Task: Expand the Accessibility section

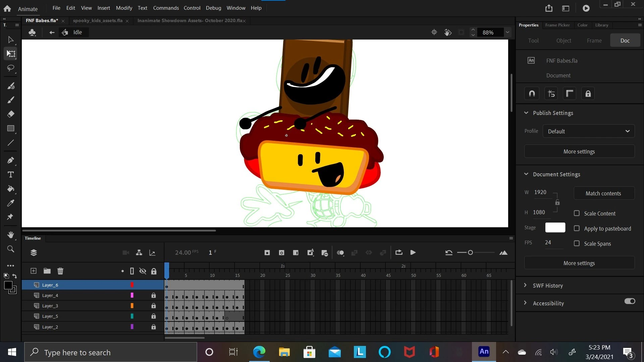Action: tap(525, 303)
